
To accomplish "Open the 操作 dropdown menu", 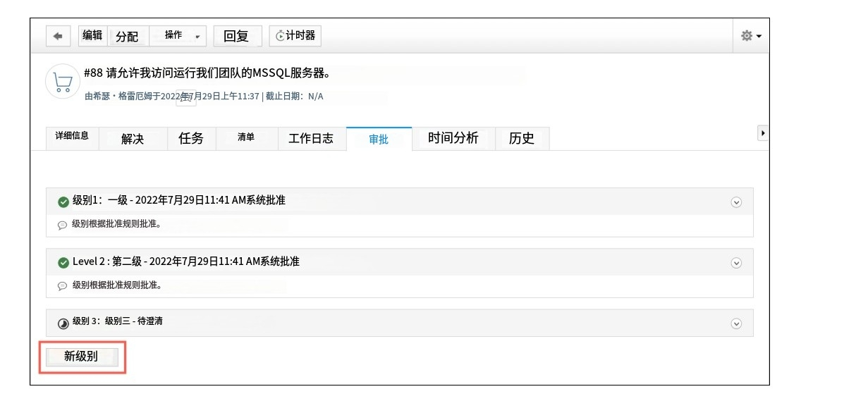I will 178,36.
